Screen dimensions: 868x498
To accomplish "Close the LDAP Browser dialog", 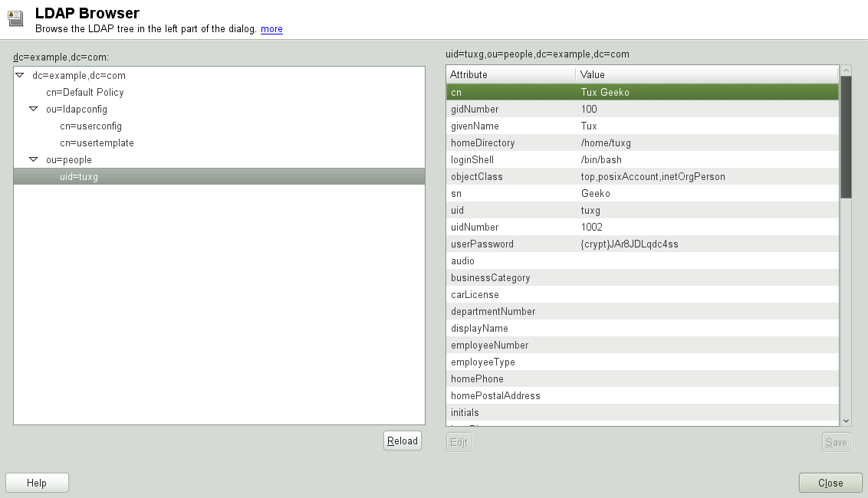I will pos(830,483).
